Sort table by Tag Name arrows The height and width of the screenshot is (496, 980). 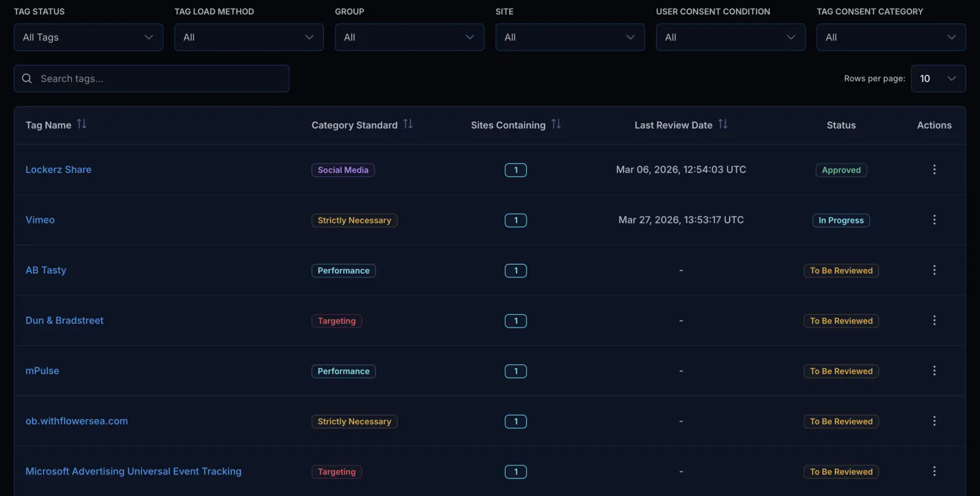pos(81,124)
